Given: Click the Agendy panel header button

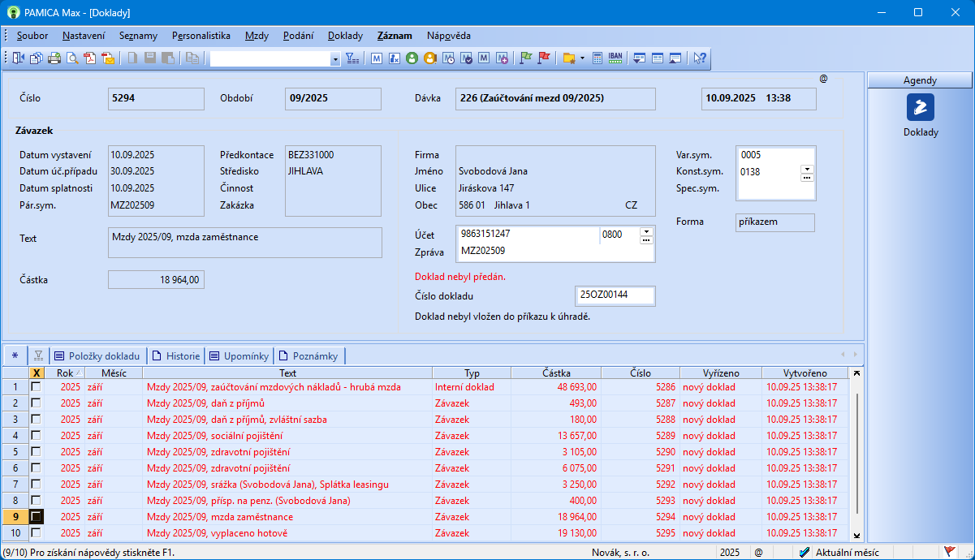Looking at the screenshot, I should [920, 80].
